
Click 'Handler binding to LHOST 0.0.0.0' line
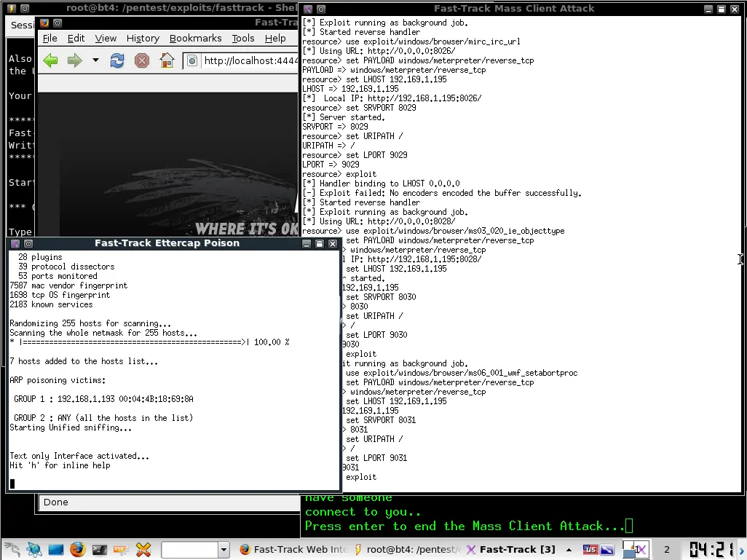coord(381,184)
